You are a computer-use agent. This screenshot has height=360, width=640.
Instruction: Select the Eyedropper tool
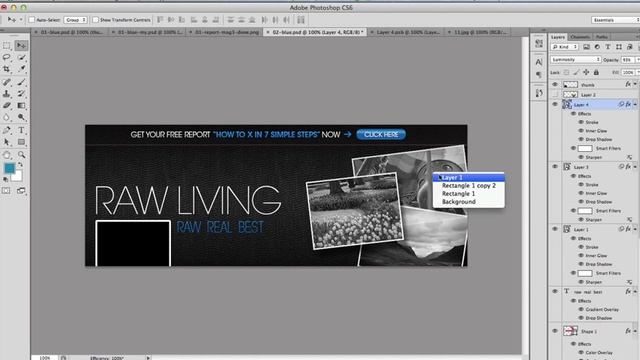[21, 69]
